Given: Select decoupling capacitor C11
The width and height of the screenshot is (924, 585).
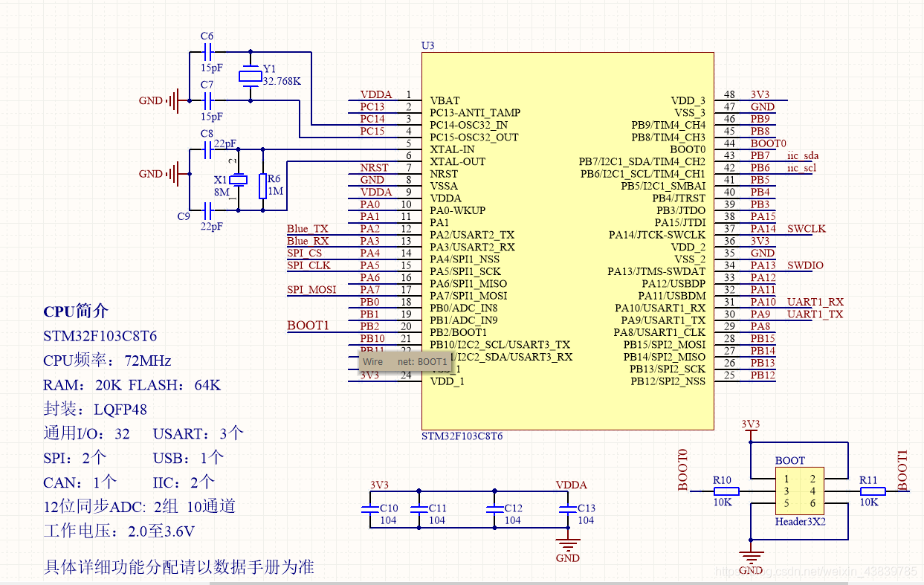Looking at the screenshot, I should pyautogui.click(x=419, y=509).
